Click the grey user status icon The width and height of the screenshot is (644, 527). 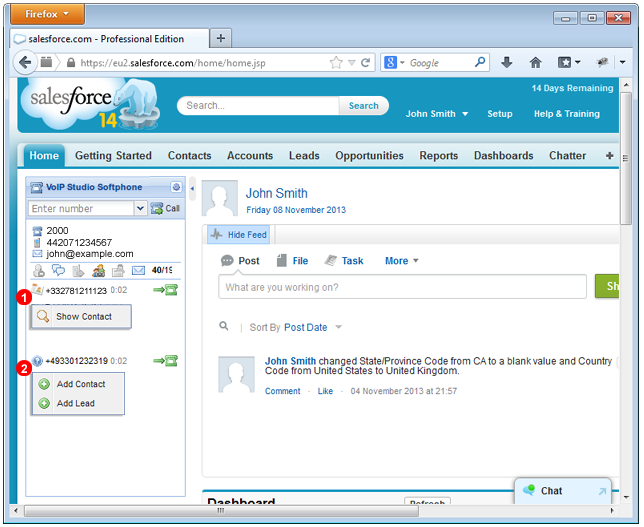pos(39,271)
